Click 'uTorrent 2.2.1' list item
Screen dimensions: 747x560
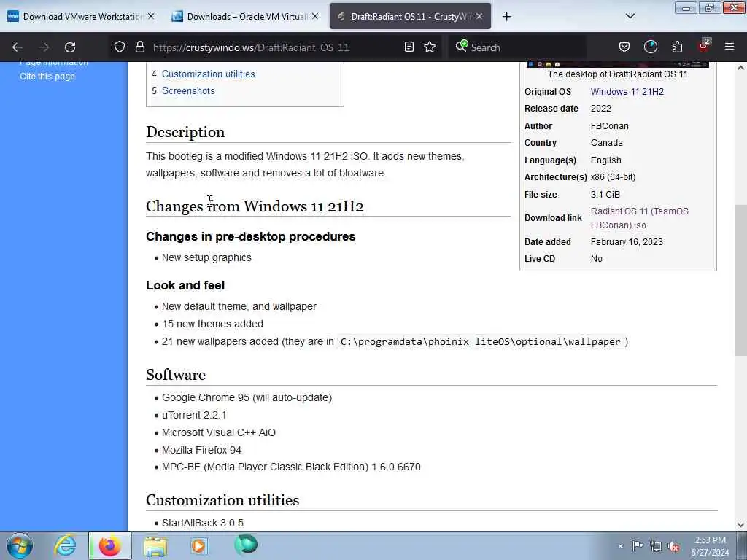194,415
